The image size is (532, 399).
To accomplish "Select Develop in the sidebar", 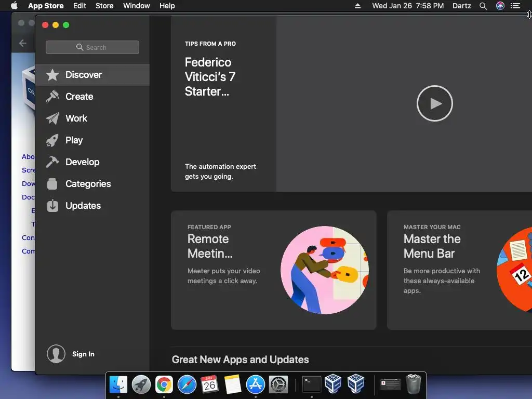I will [x=92, y=162].
